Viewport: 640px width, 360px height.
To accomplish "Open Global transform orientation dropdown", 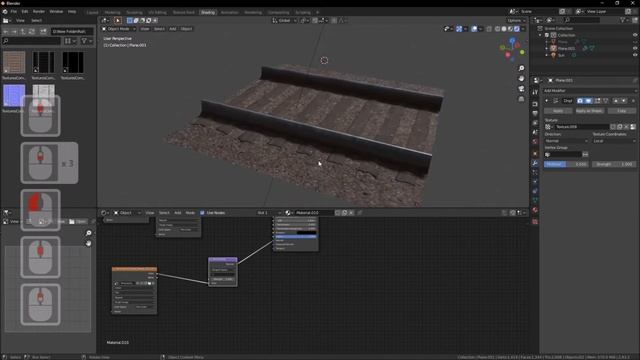I will tap(284, 20).
